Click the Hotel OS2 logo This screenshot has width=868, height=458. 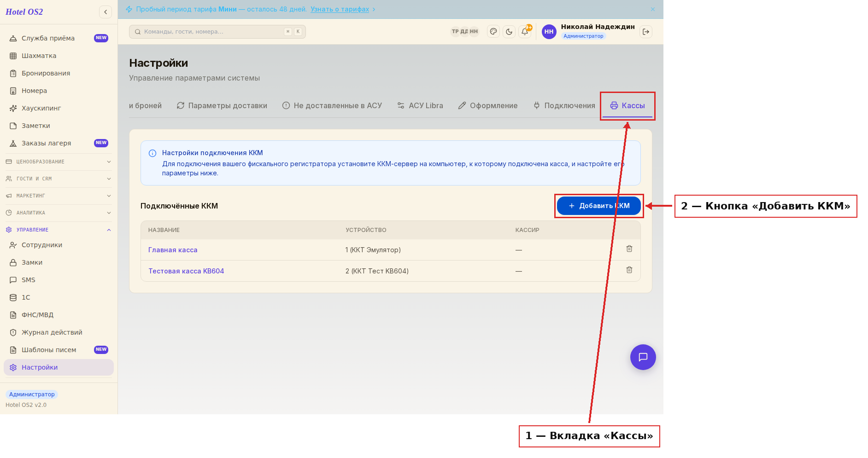tap(24, 12)
